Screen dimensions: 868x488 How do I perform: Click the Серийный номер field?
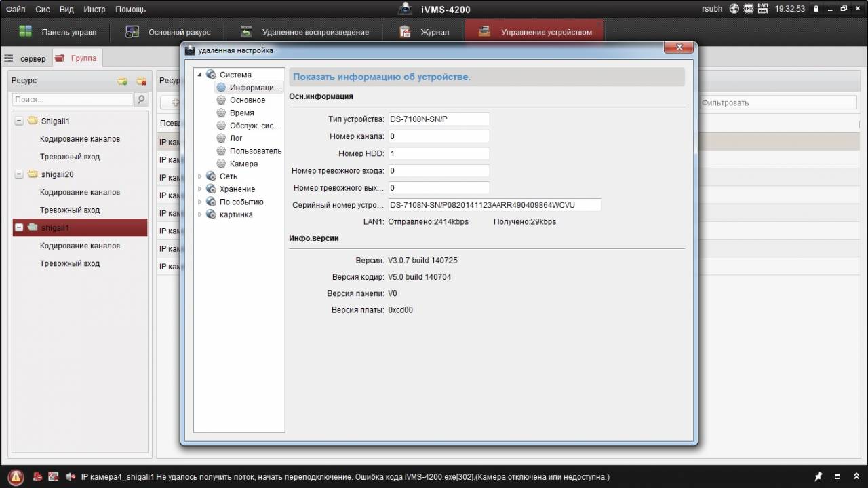[494, 205]
